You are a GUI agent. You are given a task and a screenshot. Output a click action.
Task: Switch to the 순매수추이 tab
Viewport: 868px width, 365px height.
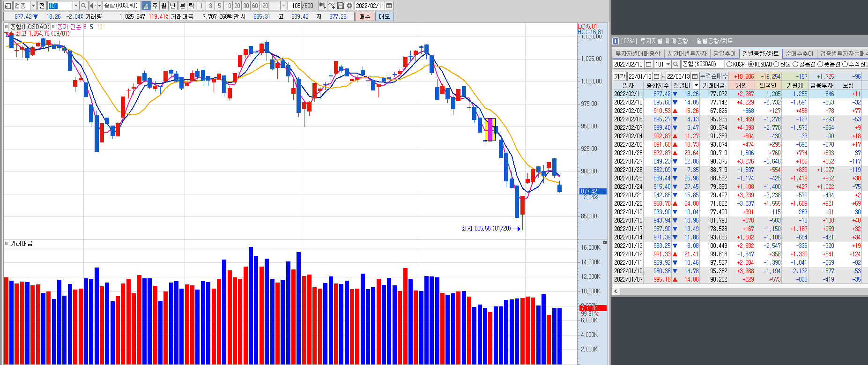point(800,53)
